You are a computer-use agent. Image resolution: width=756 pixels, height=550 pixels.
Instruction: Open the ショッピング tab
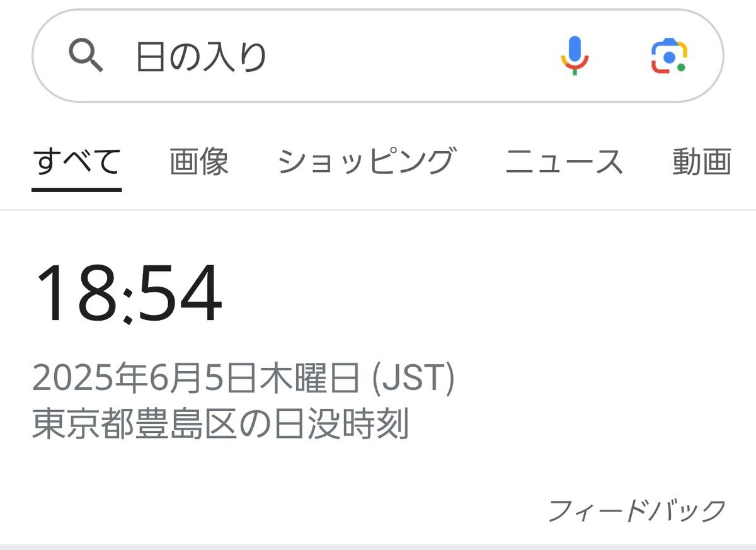367,161
